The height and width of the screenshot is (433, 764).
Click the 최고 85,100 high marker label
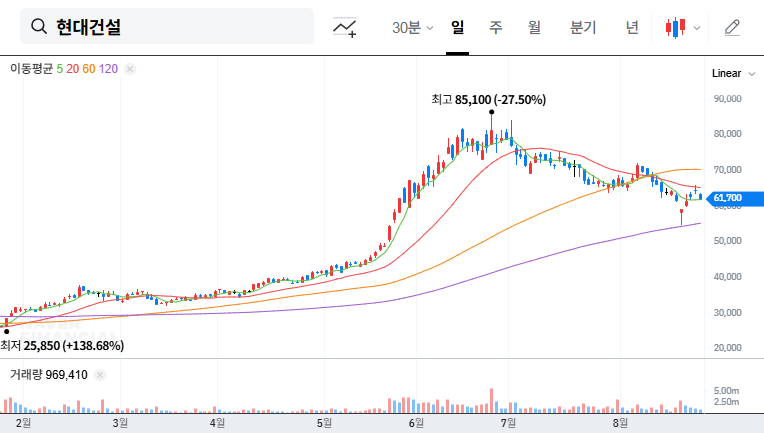488,100
